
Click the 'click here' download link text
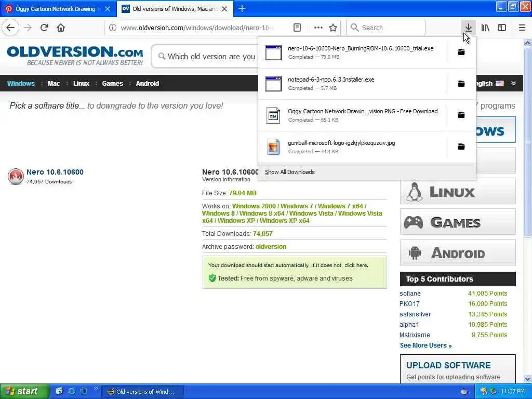tap(356, 265)
